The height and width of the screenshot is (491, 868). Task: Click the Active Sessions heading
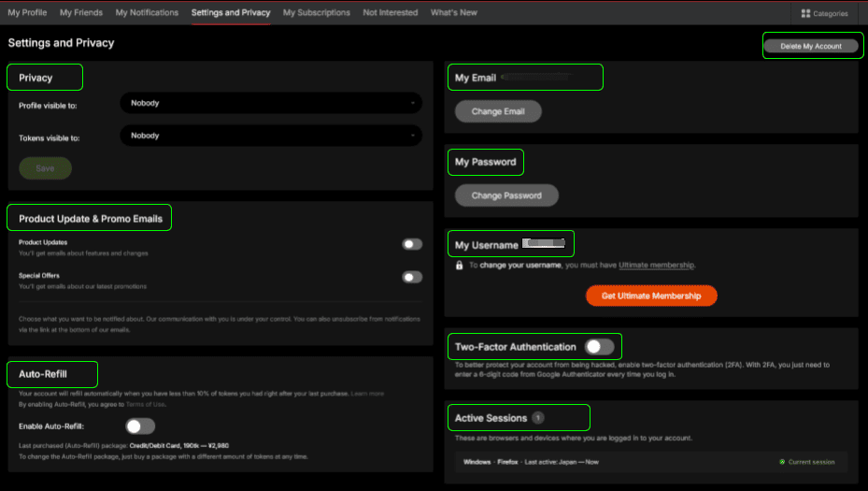491,418
